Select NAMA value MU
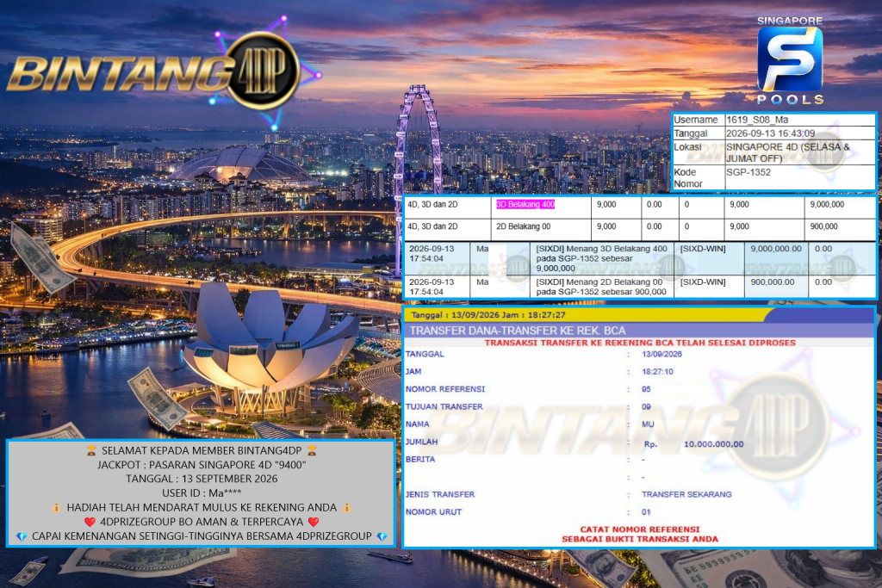 point(648,424)
